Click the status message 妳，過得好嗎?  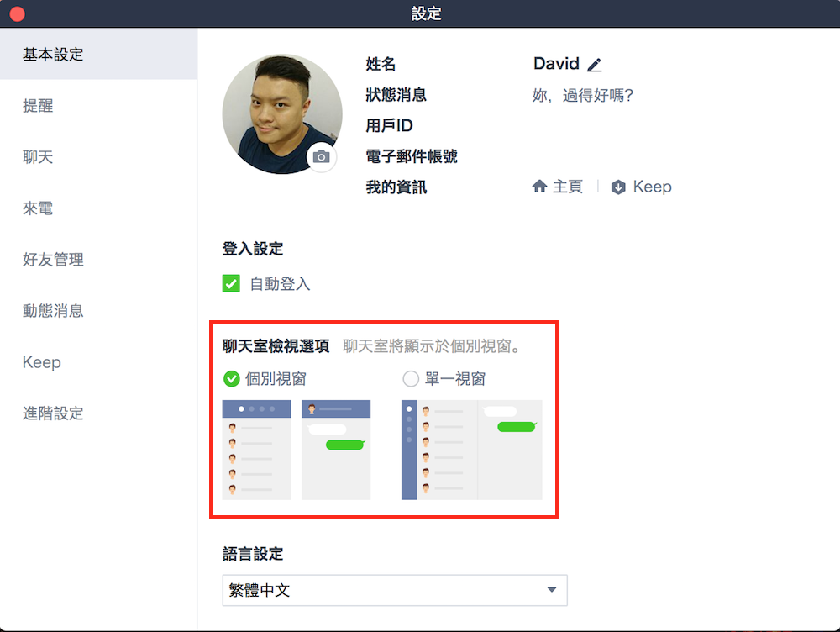[582, 96]
